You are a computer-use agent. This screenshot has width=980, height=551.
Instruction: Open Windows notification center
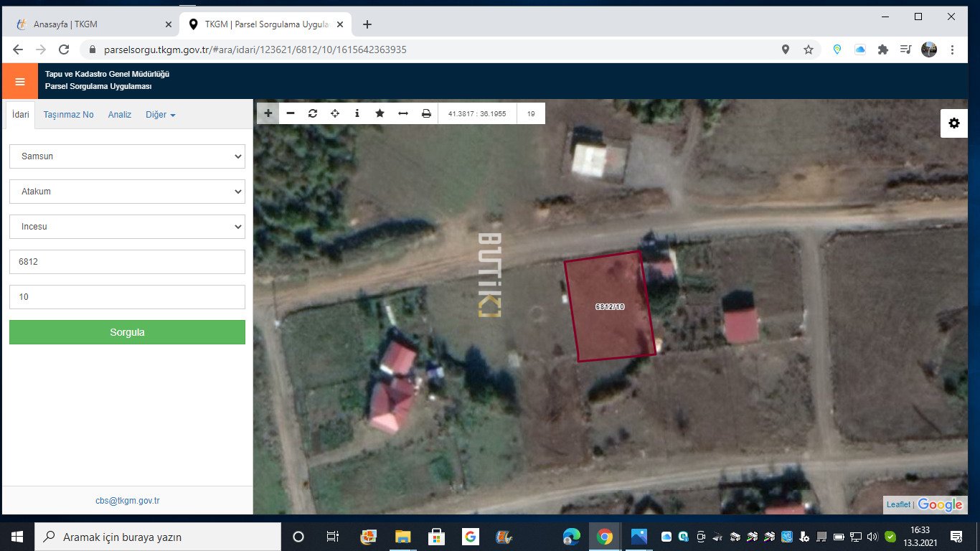click(956, 537)
